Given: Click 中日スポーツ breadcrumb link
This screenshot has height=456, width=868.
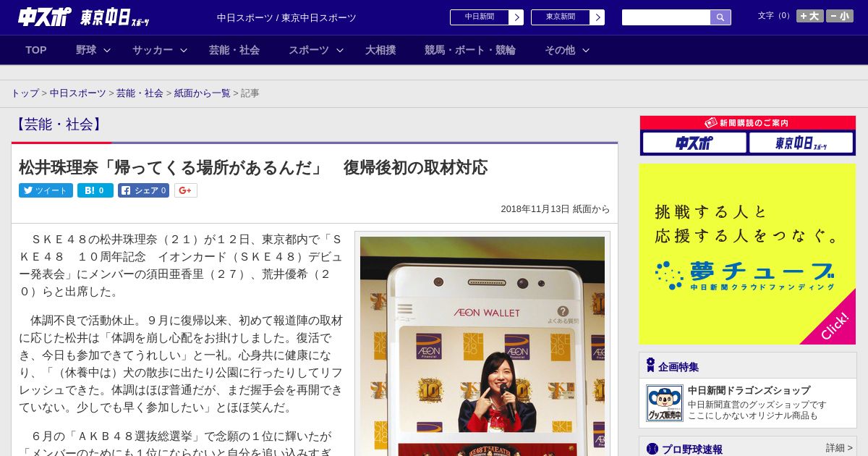Looking at the screenshot, I should point(77,93).
